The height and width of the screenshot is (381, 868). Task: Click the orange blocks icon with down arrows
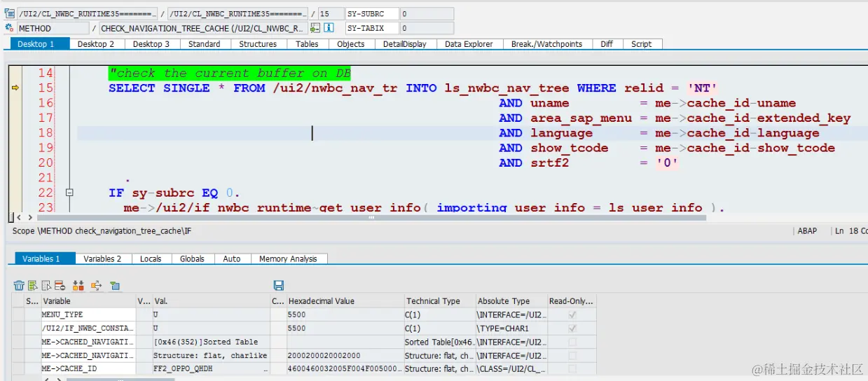pyautogui.click(x=78, y=285)
